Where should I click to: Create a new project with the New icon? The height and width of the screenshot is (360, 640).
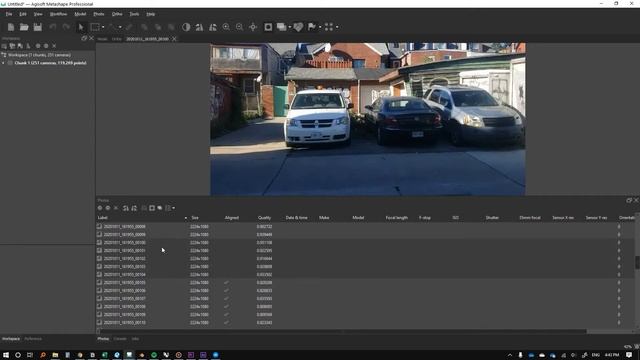click(11, 27)
